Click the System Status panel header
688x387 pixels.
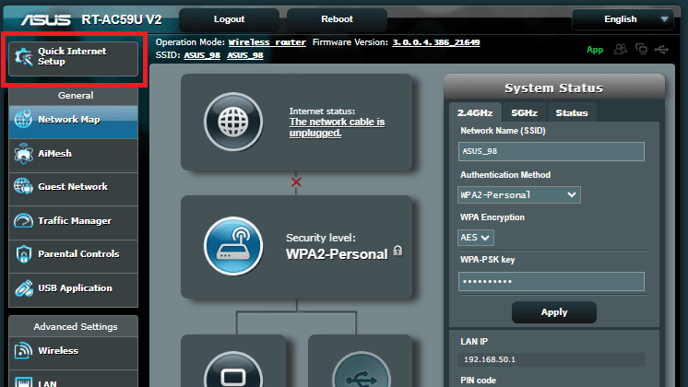(x=554, y=88)
